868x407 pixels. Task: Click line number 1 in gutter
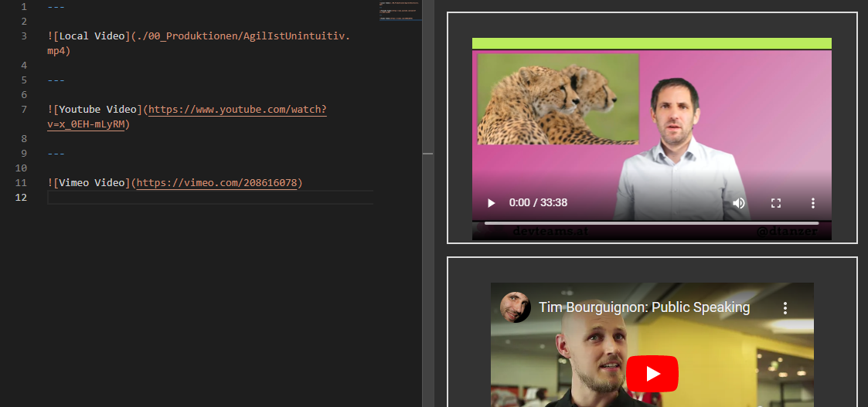click(x=24, y=7)
